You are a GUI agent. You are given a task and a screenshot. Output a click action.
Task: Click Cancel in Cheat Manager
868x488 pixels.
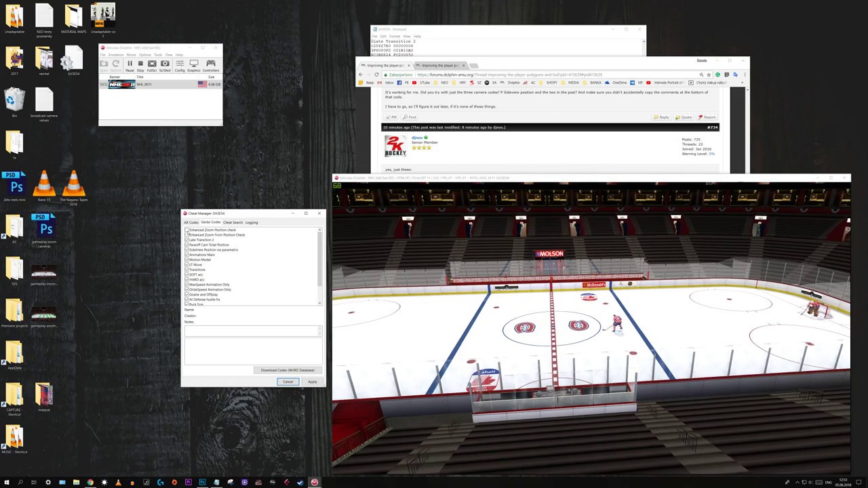click(x=288, y=382)
